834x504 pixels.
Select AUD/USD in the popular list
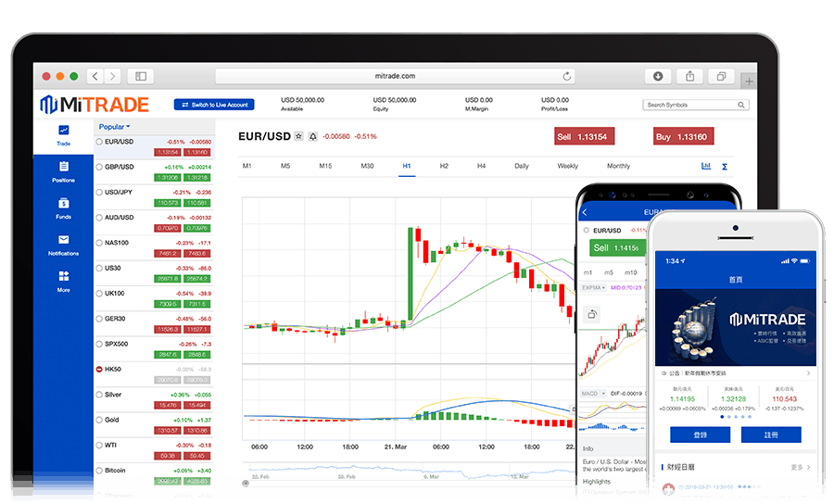(x=154, y=222)
